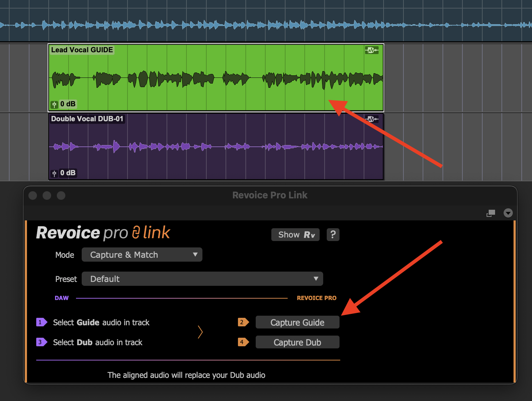Open the Mode dropdown showing Capture & Match
This screenshot has height=401, width=532.
[x=142, y=255]
